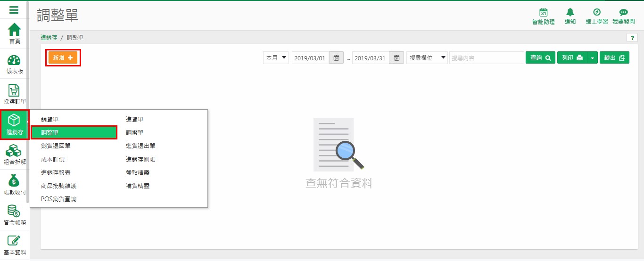Select 調整單 menu item

(x=74, y=133)
